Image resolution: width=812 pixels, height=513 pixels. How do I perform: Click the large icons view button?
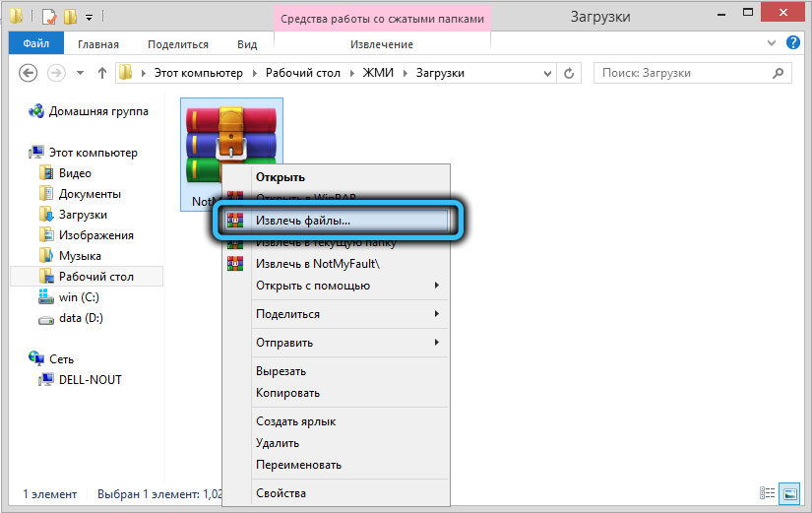[790, 492]
